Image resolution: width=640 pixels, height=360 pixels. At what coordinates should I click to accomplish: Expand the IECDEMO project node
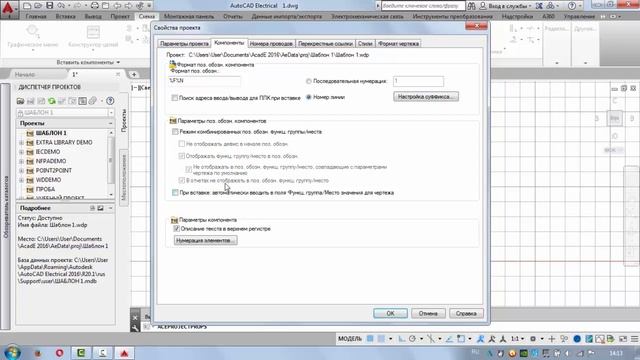21,152
